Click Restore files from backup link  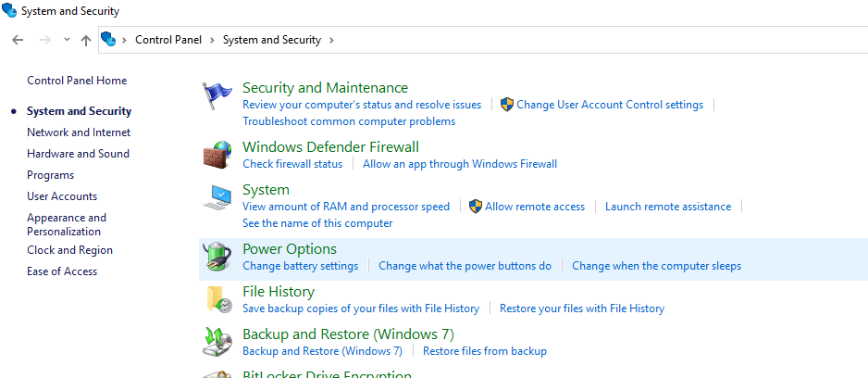(485, 351)
